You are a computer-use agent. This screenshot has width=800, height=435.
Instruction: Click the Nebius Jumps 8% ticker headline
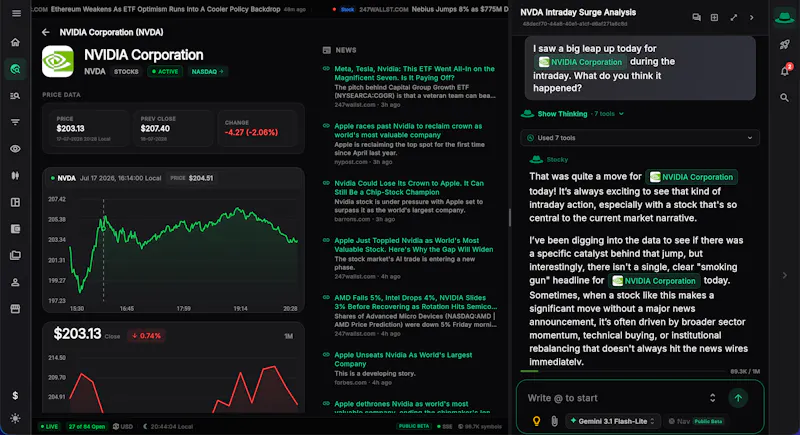point(460,9)
